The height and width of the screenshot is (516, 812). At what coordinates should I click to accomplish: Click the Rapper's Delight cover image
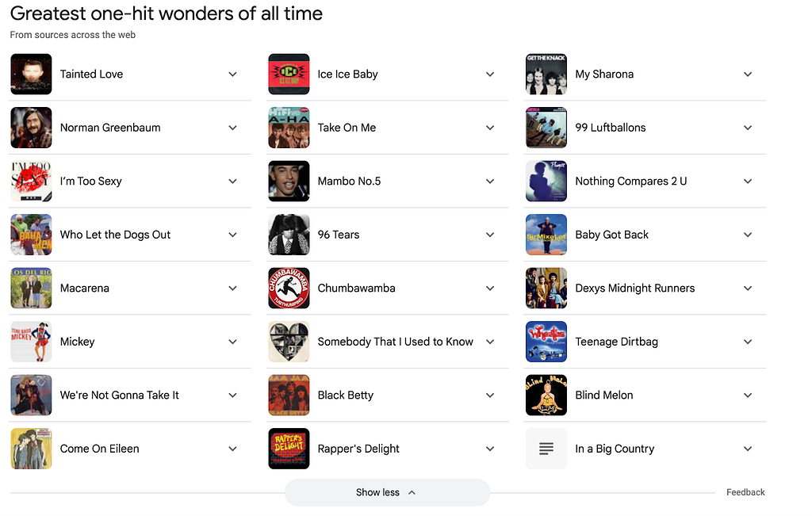point(289,449)
